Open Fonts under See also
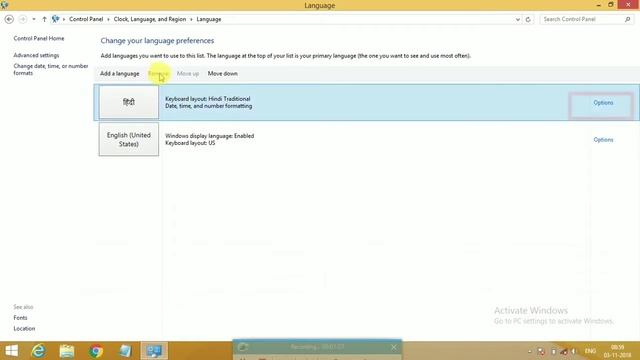 (x=20, y=318)
